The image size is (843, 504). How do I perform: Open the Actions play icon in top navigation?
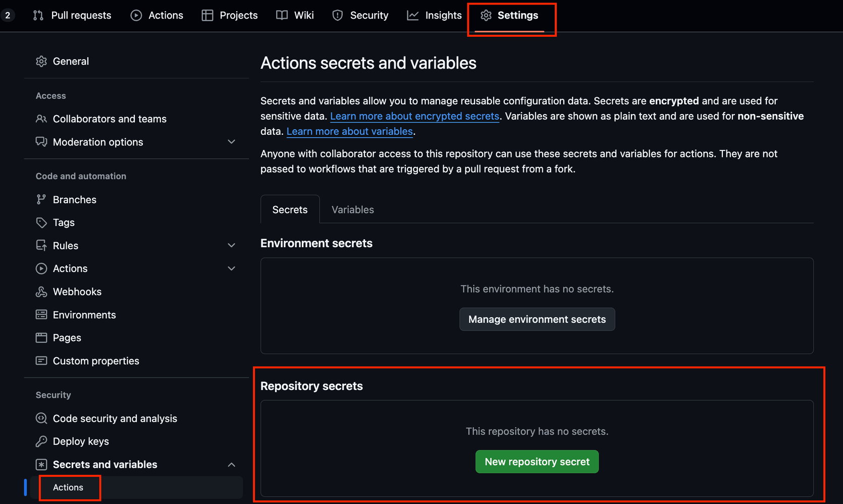pos(135,15)
